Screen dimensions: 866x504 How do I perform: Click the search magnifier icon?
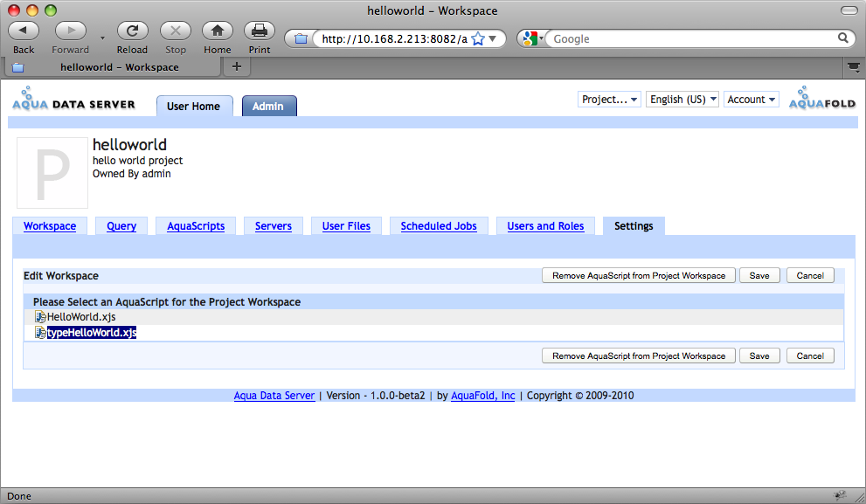click(x=842, y=38)
